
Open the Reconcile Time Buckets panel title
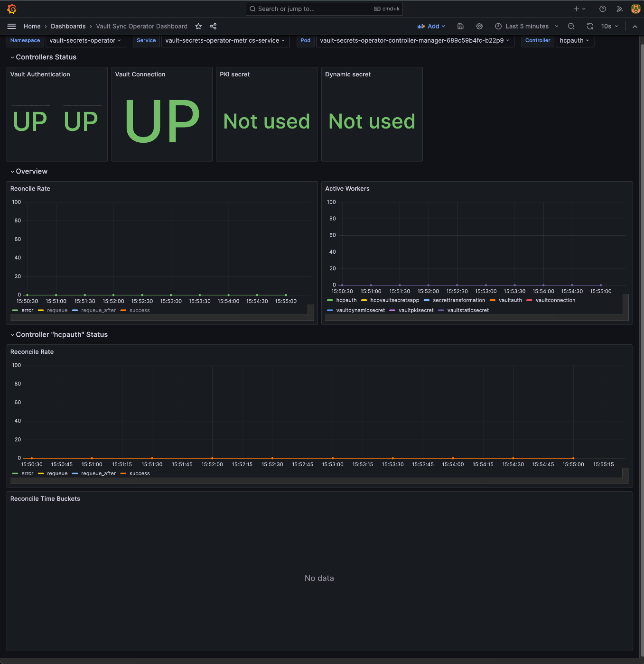[45, 499]
